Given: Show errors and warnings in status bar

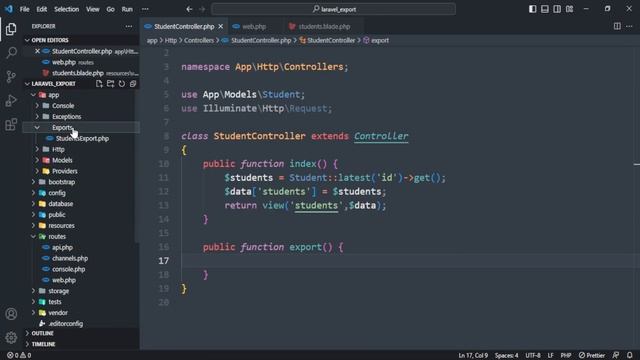Looking at the screenshot, I should coord(19,355).
